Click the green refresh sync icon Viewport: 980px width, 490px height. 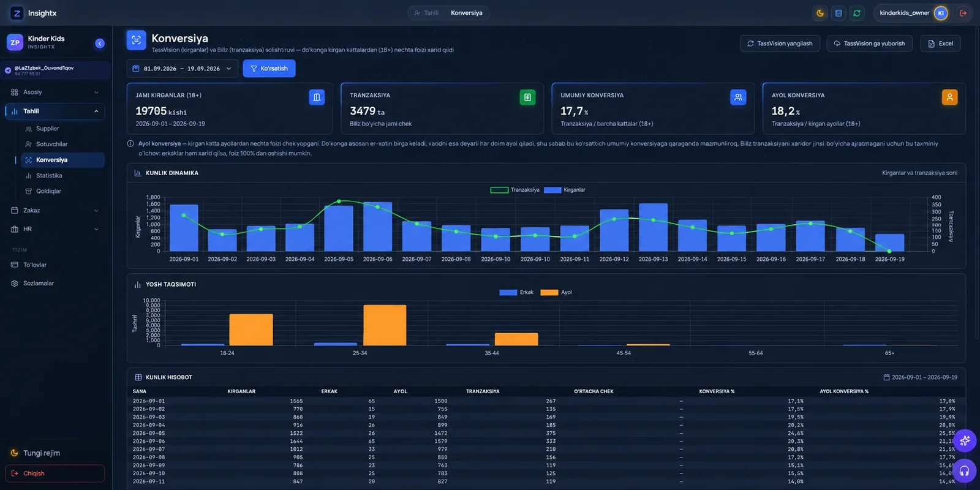tap(857, 13)
